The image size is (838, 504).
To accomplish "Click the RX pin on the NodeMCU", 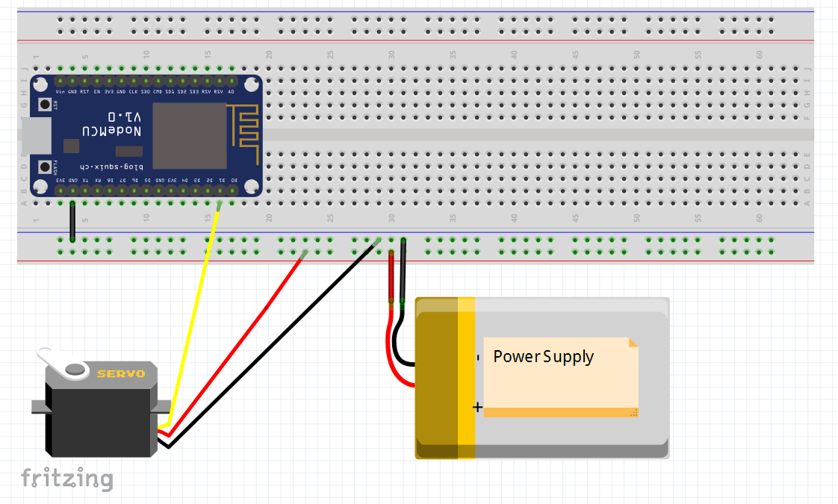I will point(97,190).
